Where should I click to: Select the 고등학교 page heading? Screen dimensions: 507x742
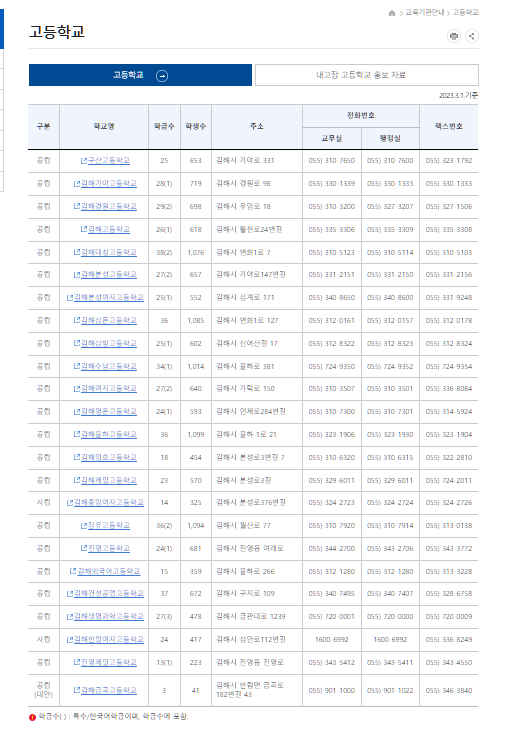[x=57, y=32]
